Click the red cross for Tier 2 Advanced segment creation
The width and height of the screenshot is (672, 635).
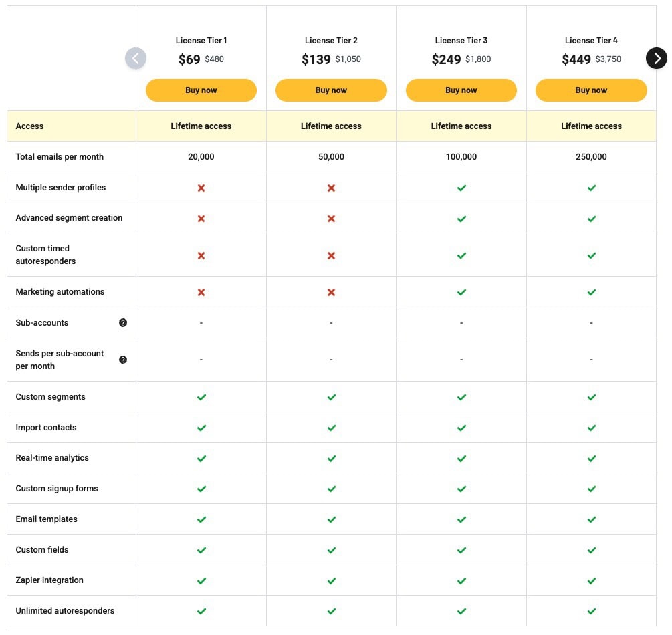(x=331, y=218)
